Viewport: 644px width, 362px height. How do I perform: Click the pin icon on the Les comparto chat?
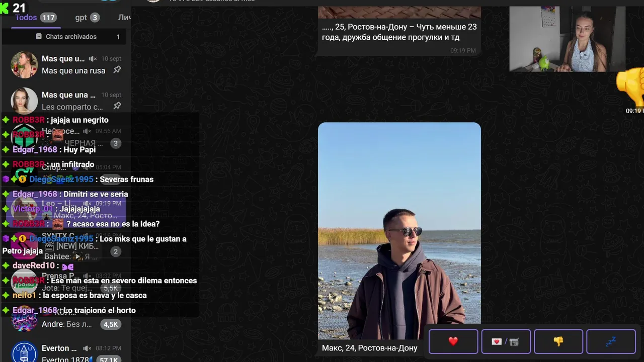click(117, 106)
